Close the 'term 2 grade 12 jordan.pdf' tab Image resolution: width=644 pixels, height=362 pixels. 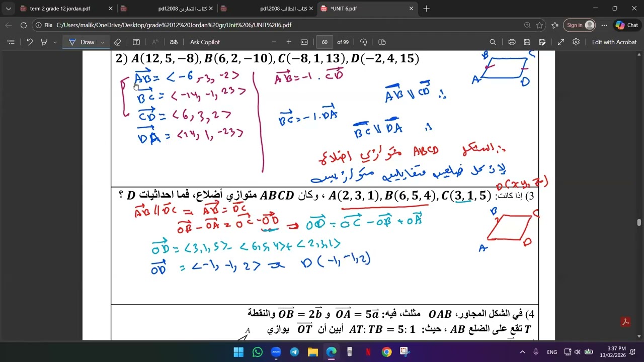111,9
